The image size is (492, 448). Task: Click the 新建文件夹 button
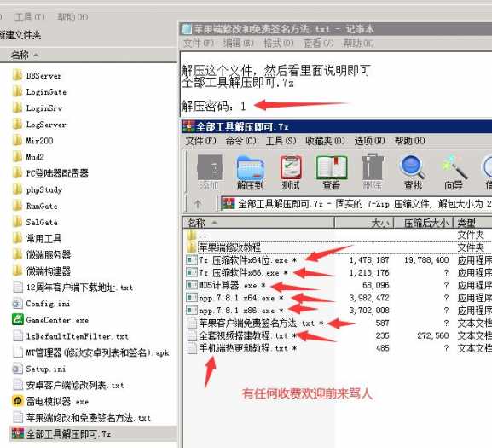[20, 35]
